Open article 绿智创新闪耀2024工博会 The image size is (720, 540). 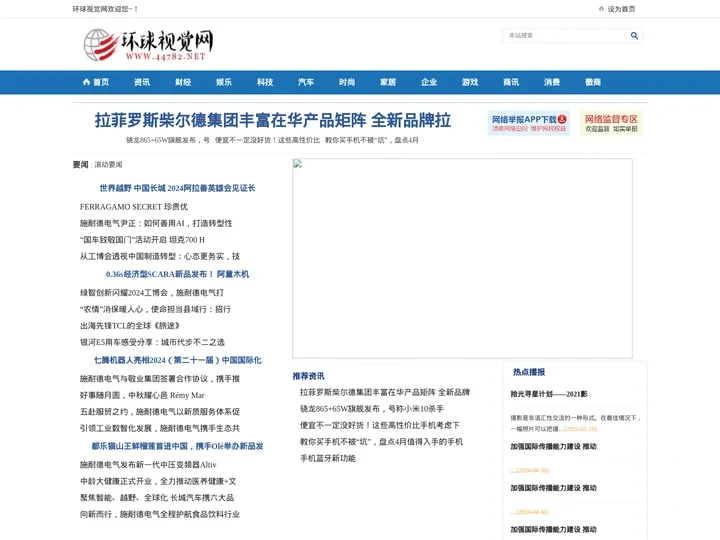tap(152, 292)
